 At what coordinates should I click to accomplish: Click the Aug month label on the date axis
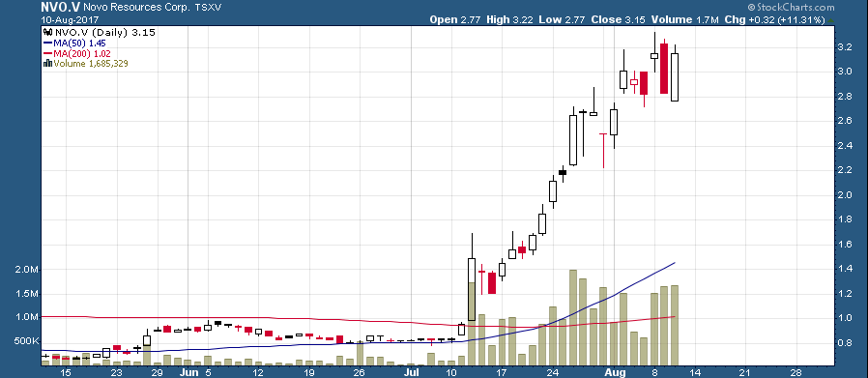[x=615, y=372]
